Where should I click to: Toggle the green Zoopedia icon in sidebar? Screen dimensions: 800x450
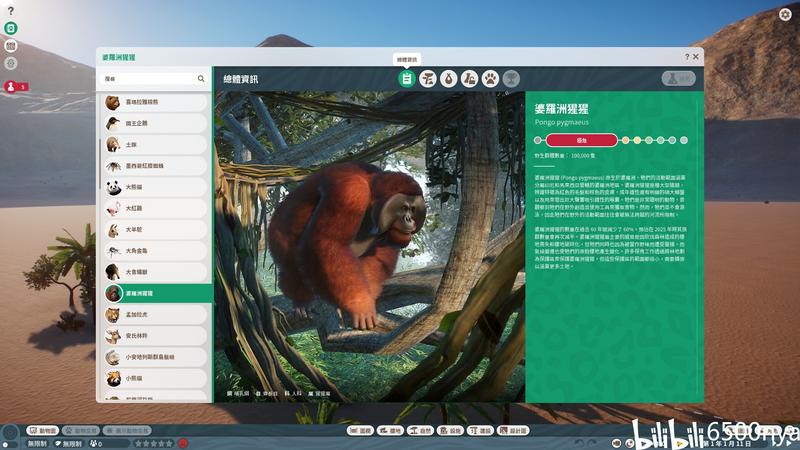tap(11, 28)
